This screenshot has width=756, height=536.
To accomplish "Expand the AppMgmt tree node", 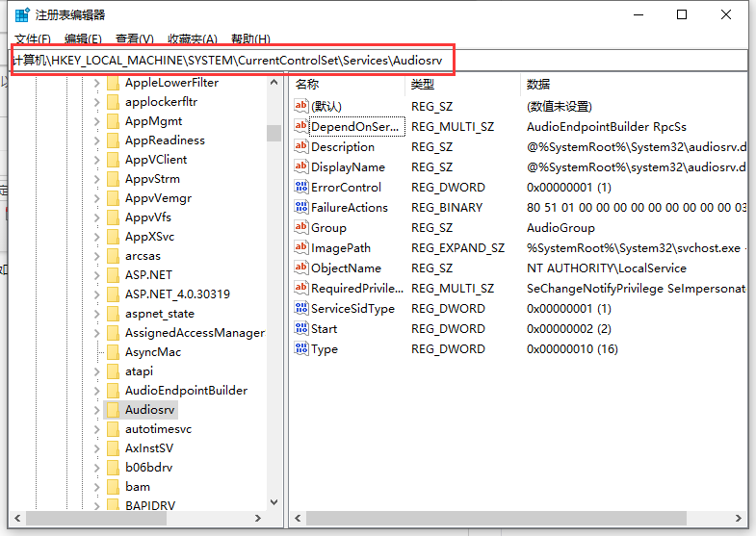I will (x=96, y=121).
